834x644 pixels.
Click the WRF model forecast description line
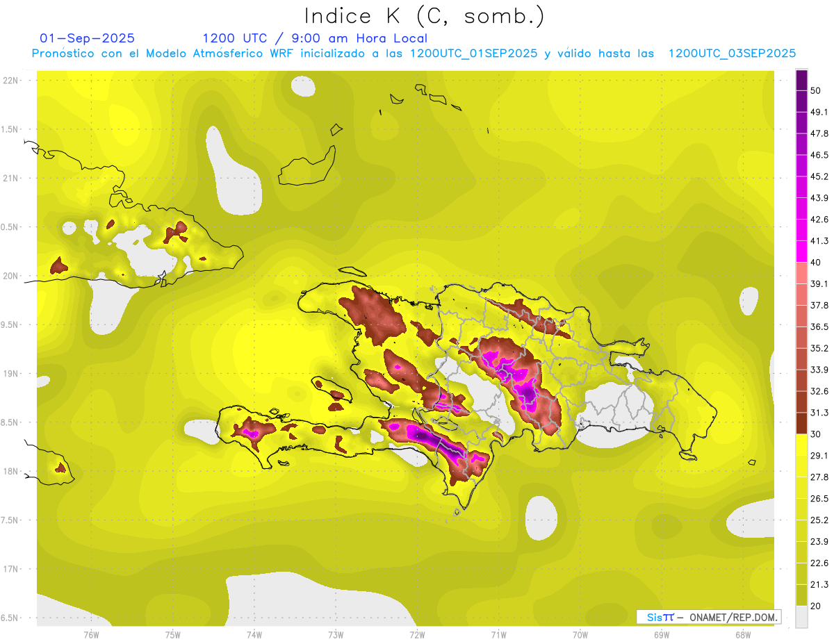tap(414, 53)
